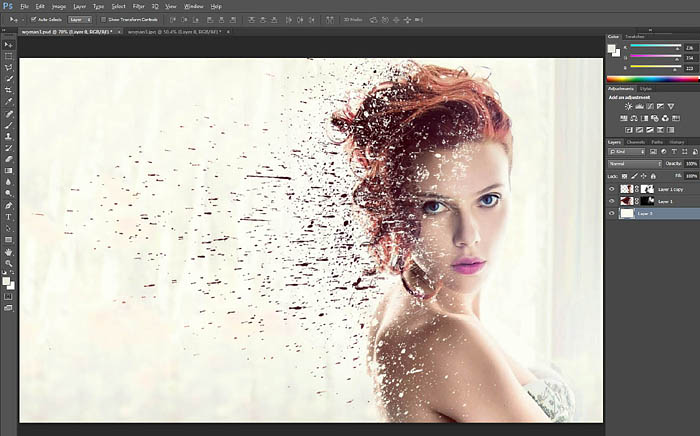700x436 pixels.
Task: Pick the Type tool
Action: click(x=9, y=217)
